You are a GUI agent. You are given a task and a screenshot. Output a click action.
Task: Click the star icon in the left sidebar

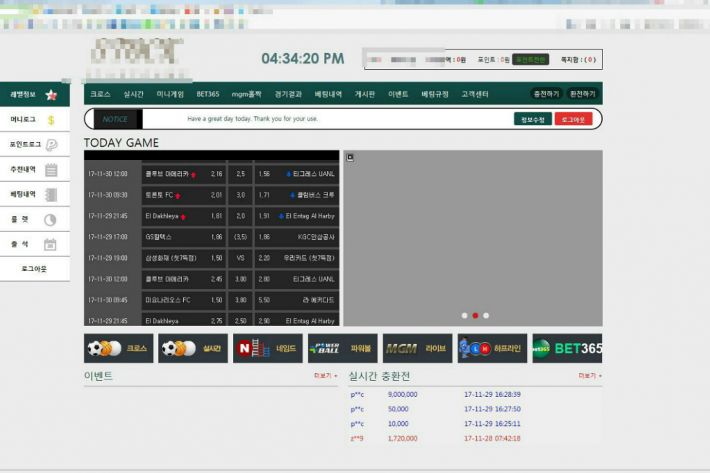pyautogui.click(x=51, y=95)
